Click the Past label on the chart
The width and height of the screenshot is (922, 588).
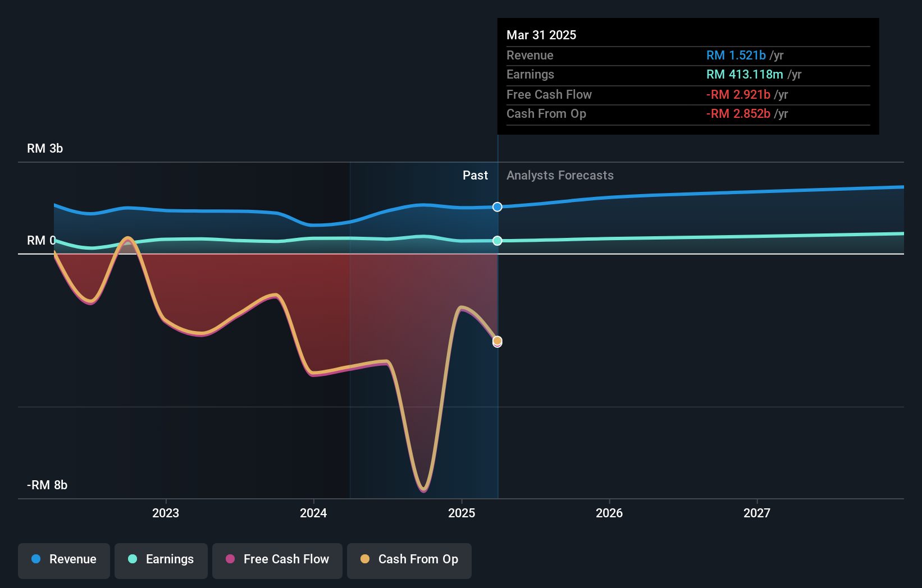475,176
